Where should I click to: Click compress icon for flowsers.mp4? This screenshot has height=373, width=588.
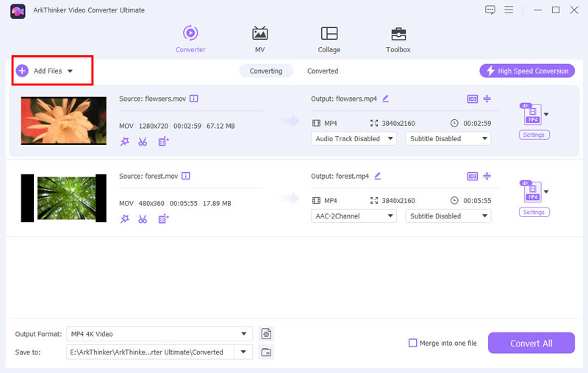(487, 99)
